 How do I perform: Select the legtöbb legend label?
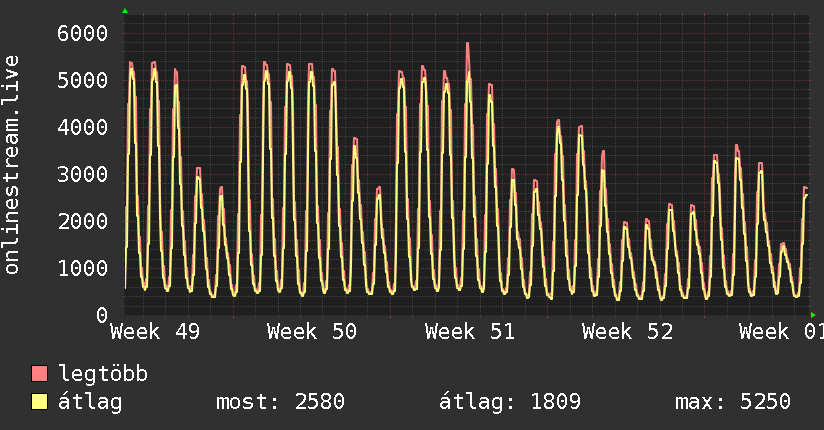[103, 374]
